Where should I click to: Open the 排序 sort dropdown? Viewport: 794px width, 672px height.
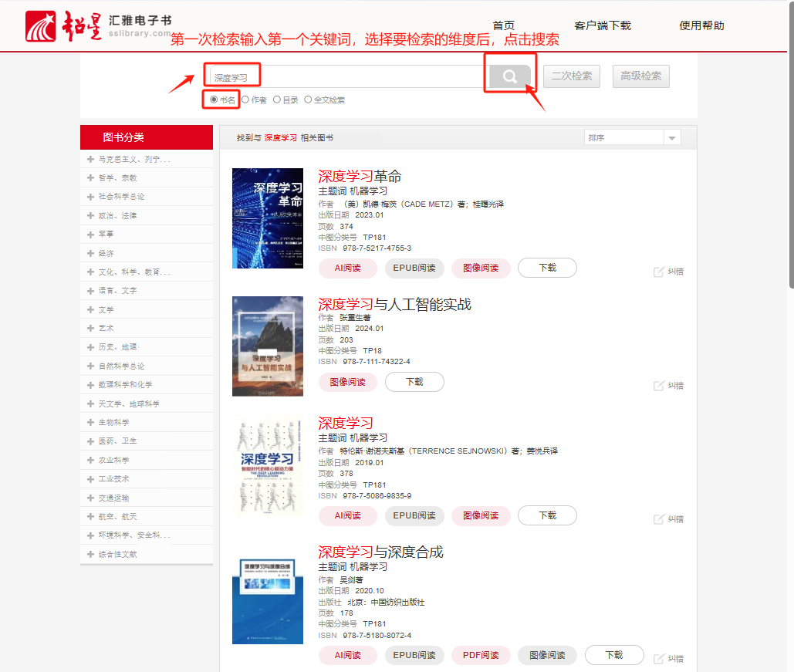(632, 137)
